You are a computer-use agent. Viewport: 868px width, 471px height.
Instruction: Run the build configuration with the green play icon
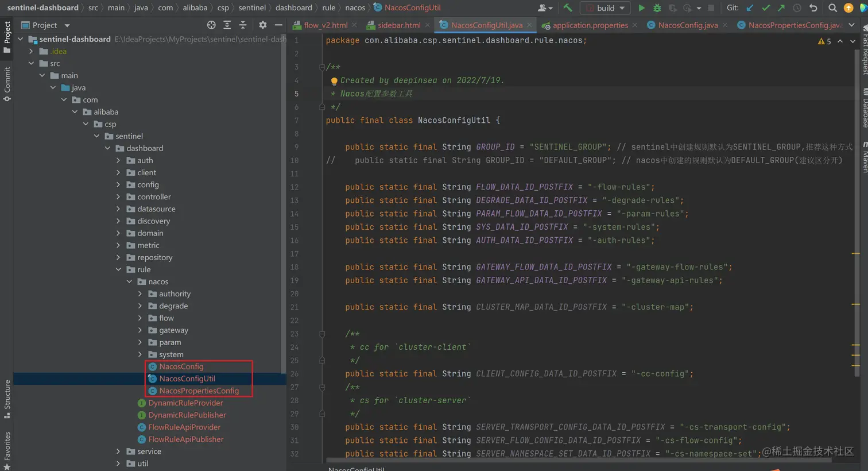(x=642, y=8)
